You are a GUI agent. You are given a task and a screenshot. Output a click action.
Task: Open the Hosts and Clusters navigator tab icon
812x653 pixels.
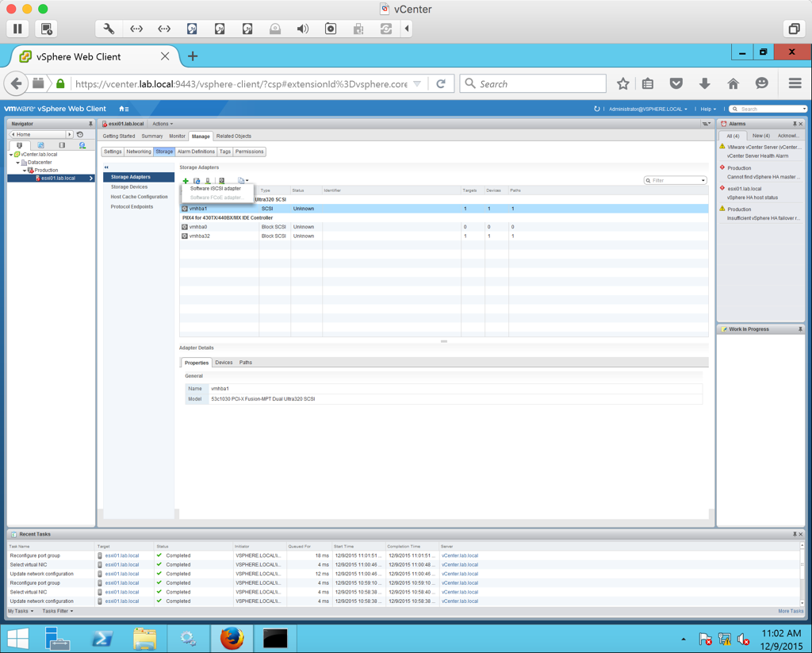point(20,145)
